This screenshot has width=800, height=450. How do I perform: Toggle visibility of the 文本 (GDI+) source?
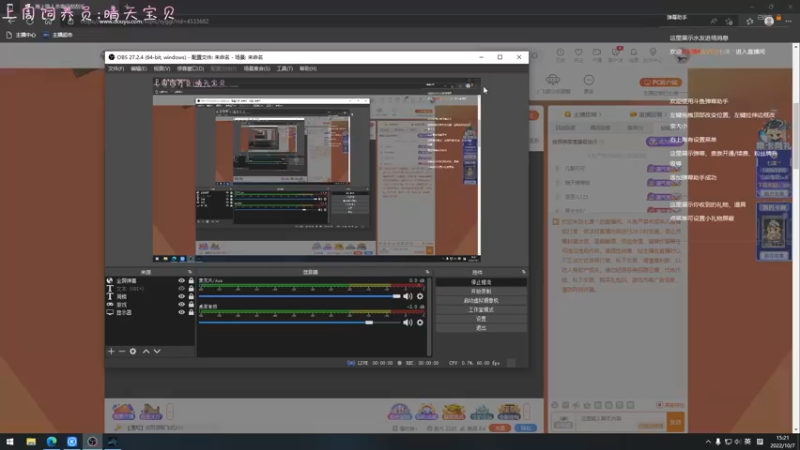[181, 288]
